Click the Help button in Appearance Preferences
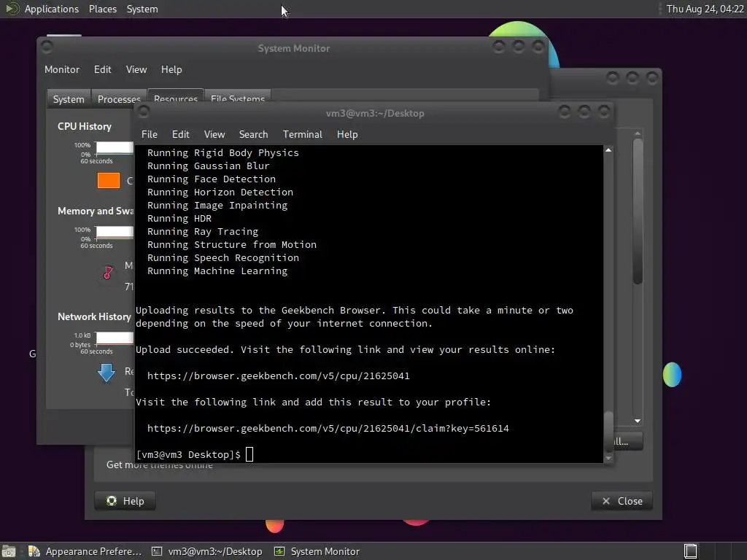Image resolution: width=747 pixels, height=560 pixels. (x=125, y=501)
